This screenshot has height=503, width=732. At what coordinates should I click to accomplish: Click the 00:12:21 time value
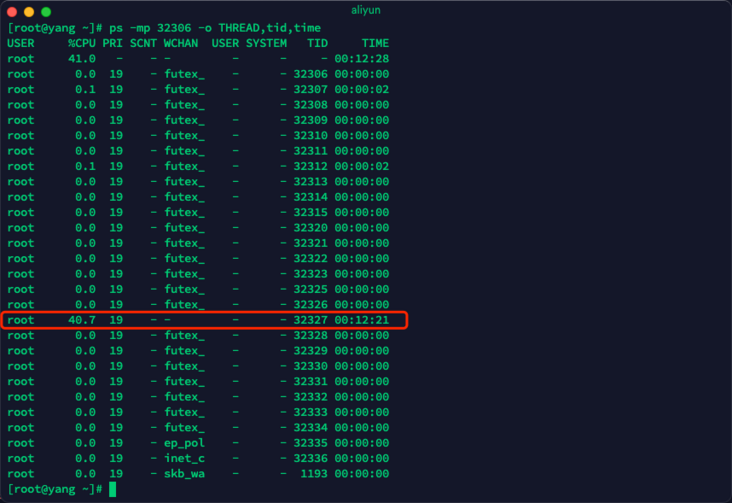point(362,320)
